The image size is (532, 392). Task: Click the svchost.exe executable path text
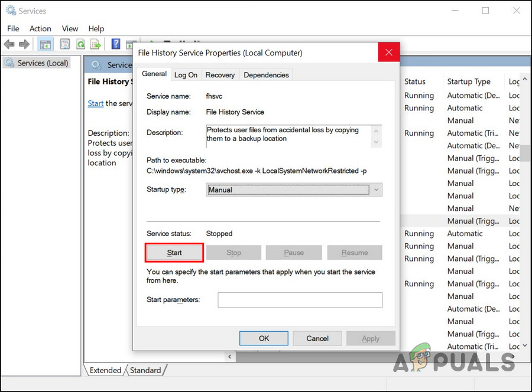coord(257,171)
